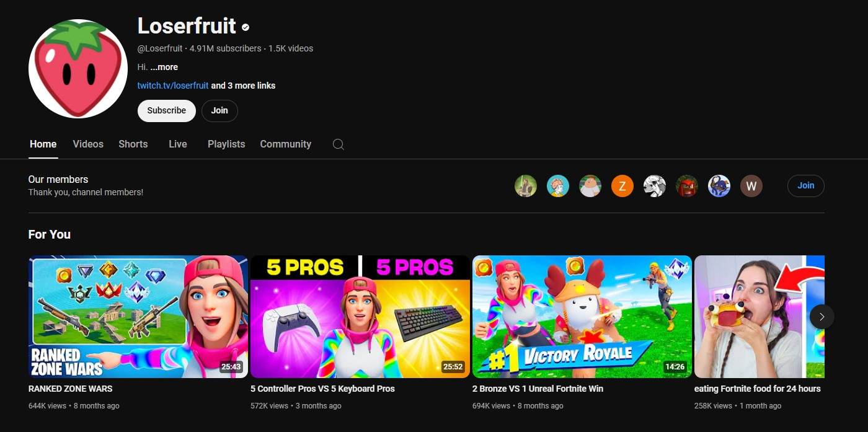Click the 14:26 duration badge
The width and height of the screenshot is (868, 432).
(x=675, y=367)
